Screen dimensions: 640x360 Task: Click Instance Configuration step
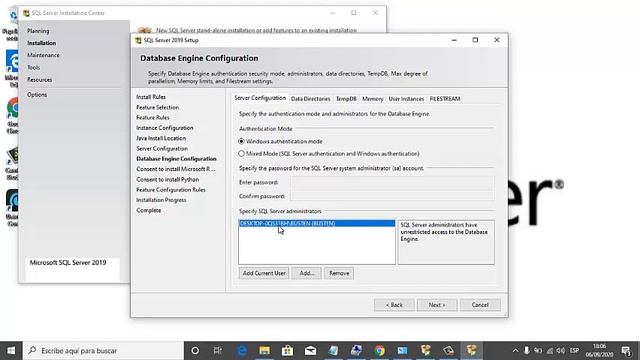click(165, 128)
